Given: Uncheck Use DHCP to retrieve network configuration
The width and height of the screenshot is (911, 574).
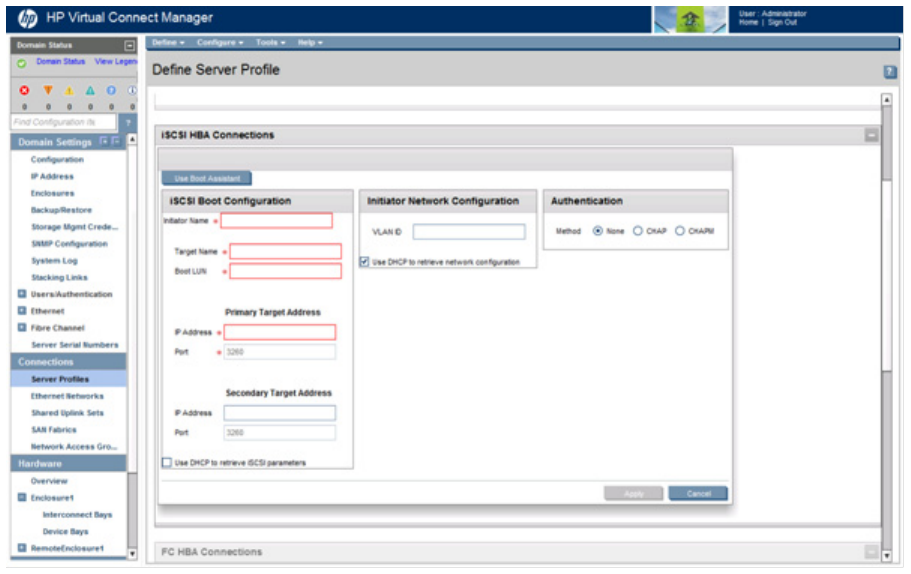Looking at the screenshot, I should point(364,262).
